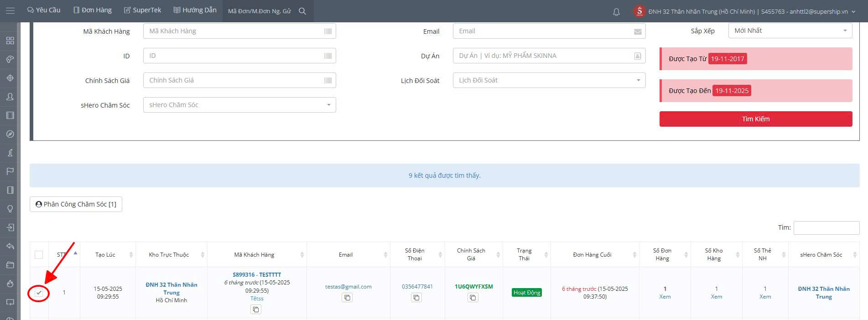
Task: Focus the Tìm table filter box
Action: 826,228
